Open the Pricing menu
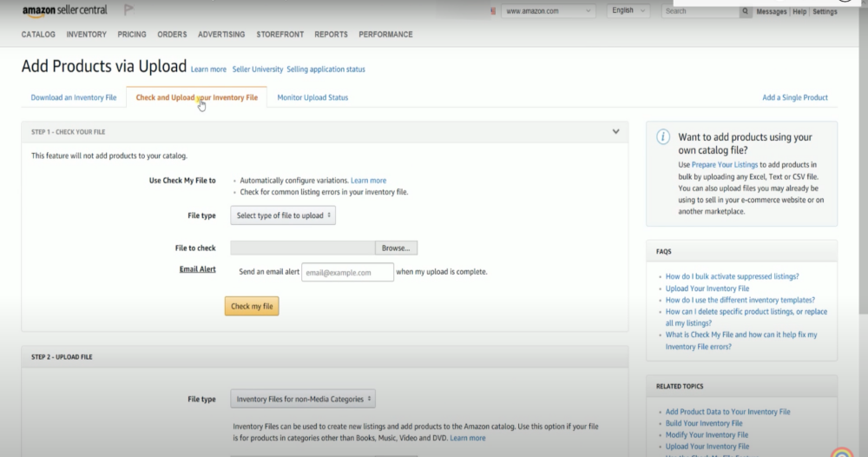Image resolution: width=868 pixels, height=457 pixels. 132,35
